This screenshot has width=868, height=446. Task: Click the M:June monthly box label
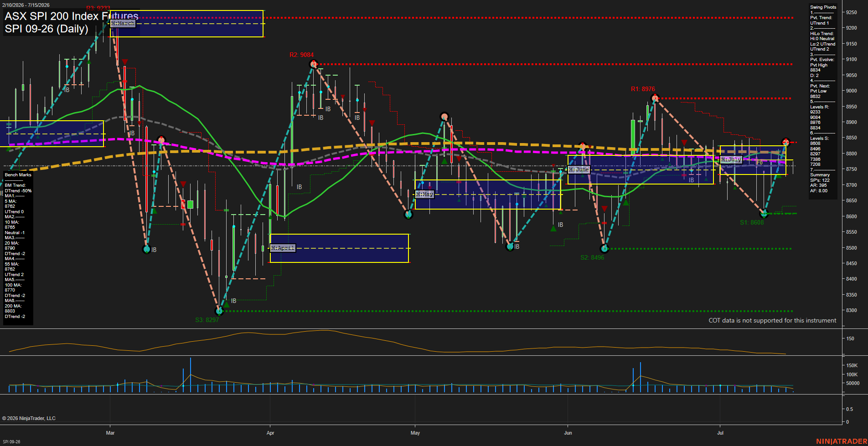pyautogui.click(x=579, y=169)
